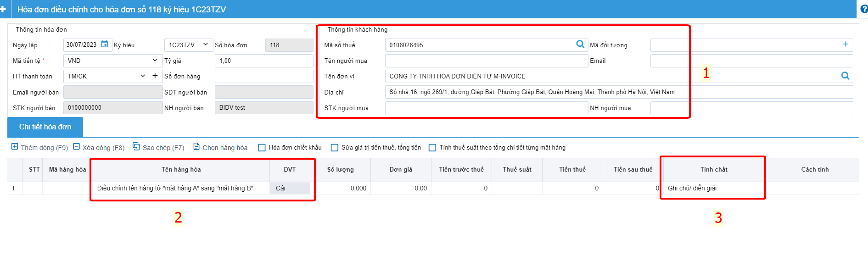Expand the Ký hiệu 1C23TZV dropdown
Viewport: 868px width, 273px height.
click(205, 45)
